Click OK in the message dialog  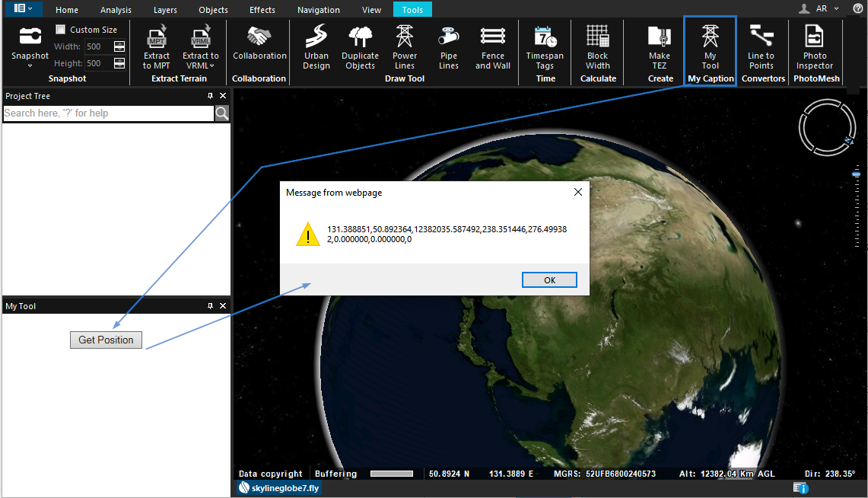point(549,279)
